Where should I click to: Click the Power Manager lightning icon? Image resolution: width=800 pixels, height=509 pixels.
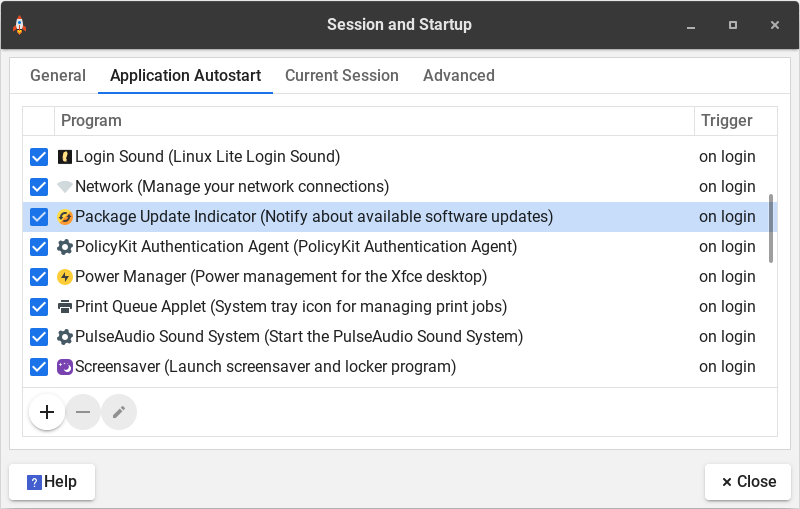point(65,277)
